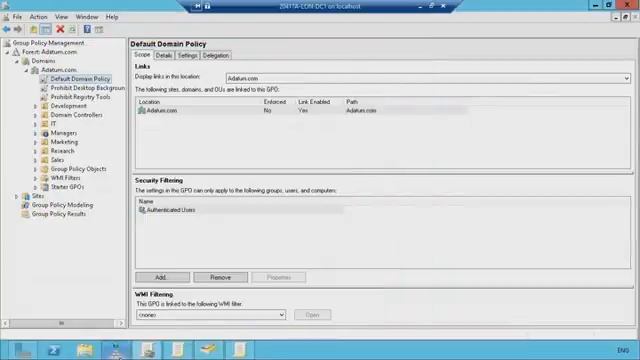Image resolution: width=640 pixels, height=360 pixels.
Task: Click the Group Policy Modeling icon
Action: click(25, 205)
